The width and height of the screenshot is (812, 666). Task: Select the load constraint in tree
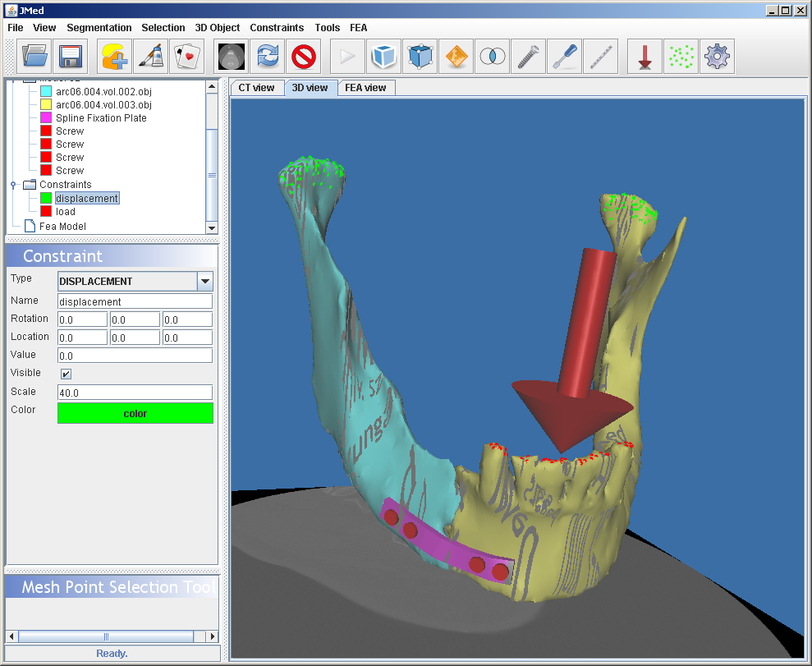click(x=66, y=212)
